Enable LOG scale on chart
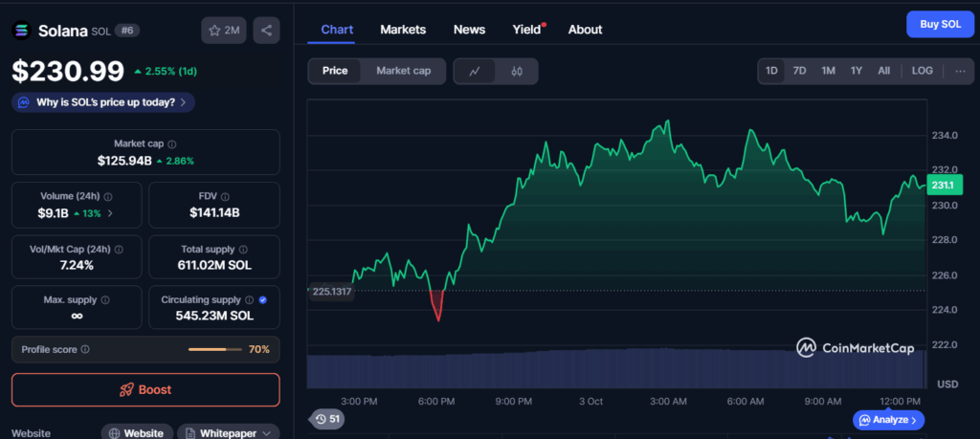The image size is (980, 439). (x=922, y=71)
